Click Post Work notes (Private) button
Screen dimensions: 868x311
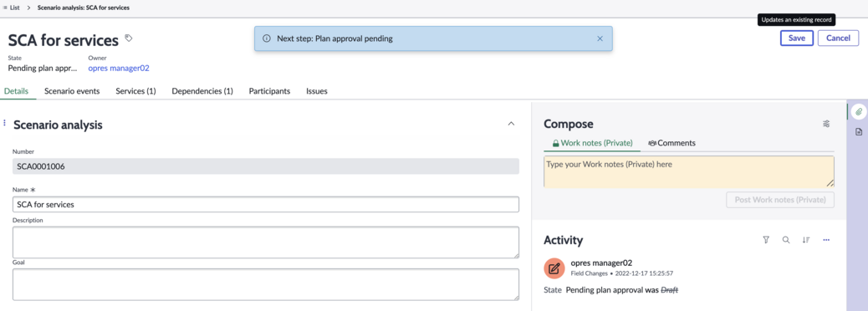click(x=780, y=200)
